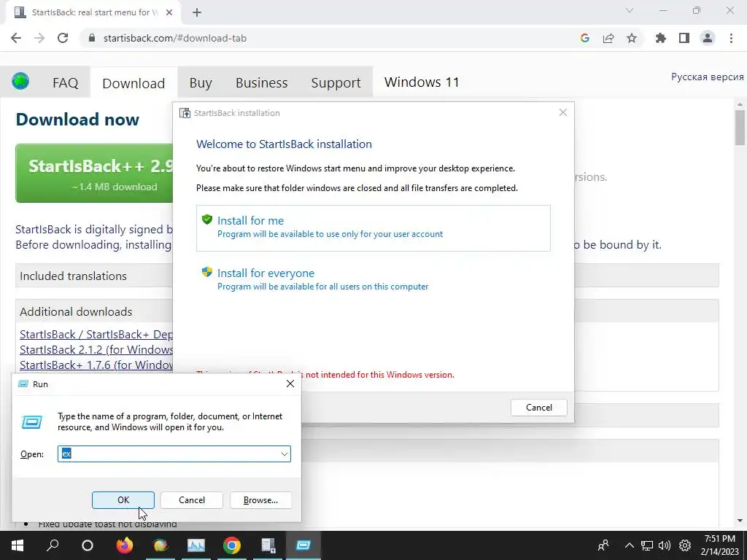Reload the startisback.com page
Viewport: 747px width, 560px height.
tap(63, 38)
